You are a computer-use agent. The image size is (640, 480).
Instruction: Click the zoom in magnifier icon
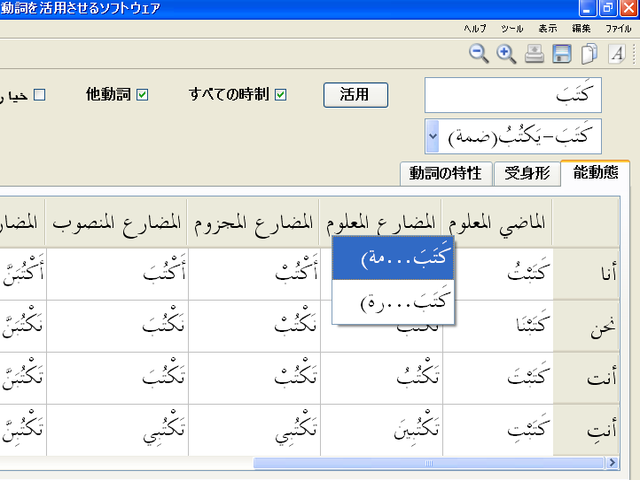coord(506,53)
